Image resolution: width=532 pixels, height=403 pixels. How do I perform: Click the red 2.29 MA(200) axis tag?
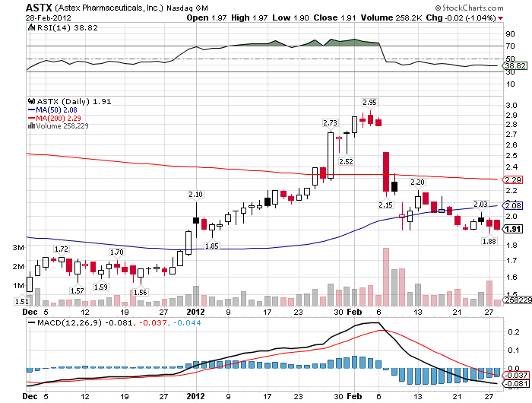click(x=512, y=179)
